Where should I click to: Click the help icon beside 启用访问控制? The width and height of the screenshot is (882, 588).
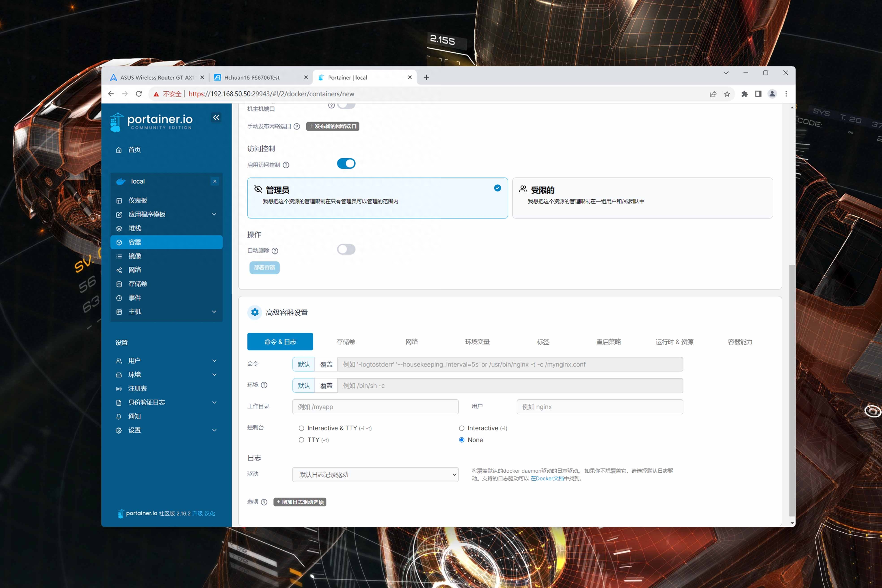click(x=286, y=165)
